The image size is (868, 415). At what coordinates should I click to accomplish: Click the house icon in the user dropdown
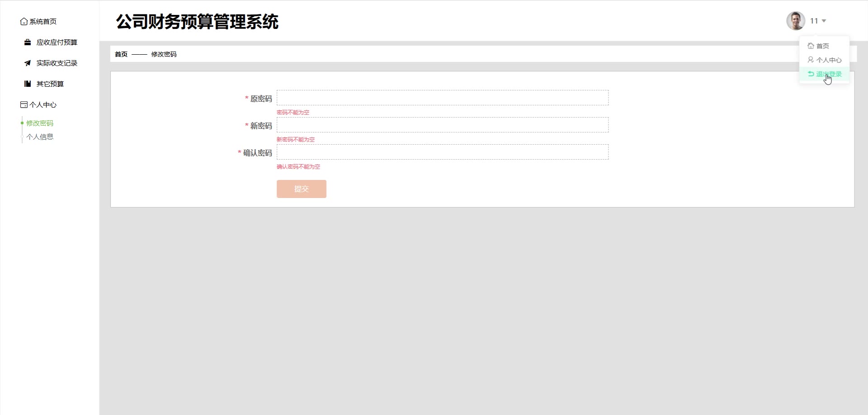(x=811, y=46)
